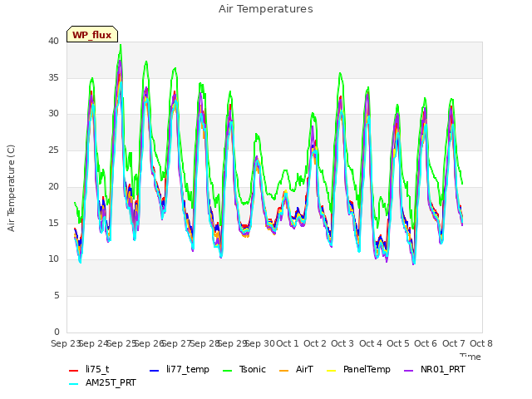Toggle the AM25T_PRT legend entry
Screen dimensions: 532x399
tap(102, 382)
